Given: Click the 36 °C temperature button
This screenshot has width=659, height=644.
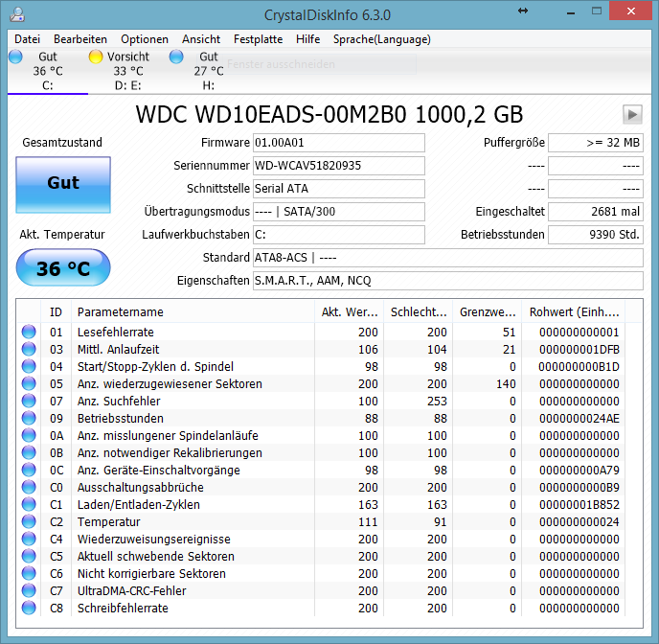Looking at the screenshot, I should pos(63,267).
